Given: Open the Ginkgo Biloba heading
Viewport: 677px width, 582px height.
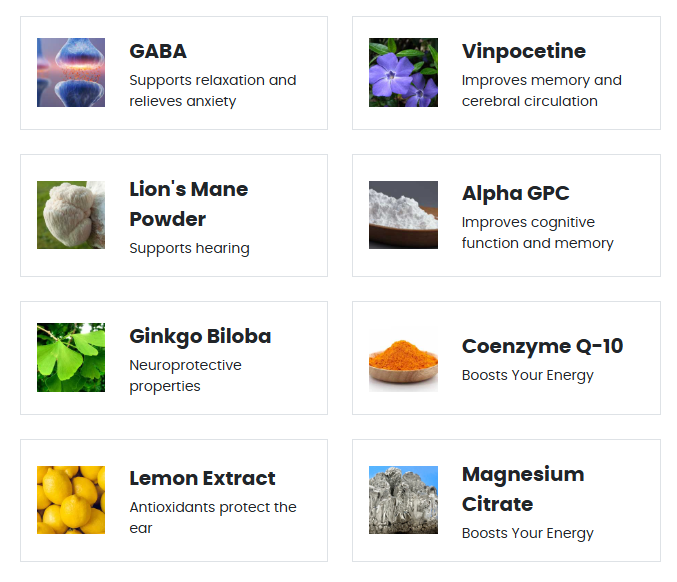Looking at the screenshot, I should click(x=200, y=336).
